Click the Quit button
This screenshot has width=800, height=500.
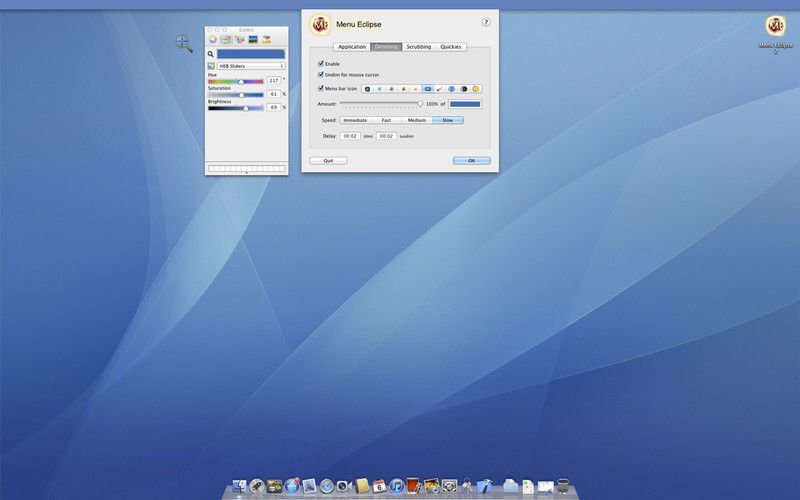[328, 160]
